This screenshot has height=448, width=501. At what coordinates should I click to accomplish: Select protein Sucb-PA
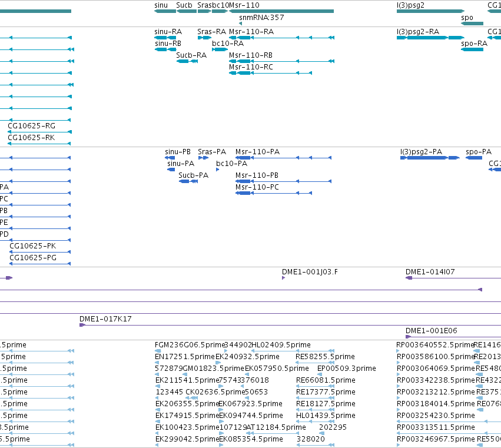(x=193, y=175)
